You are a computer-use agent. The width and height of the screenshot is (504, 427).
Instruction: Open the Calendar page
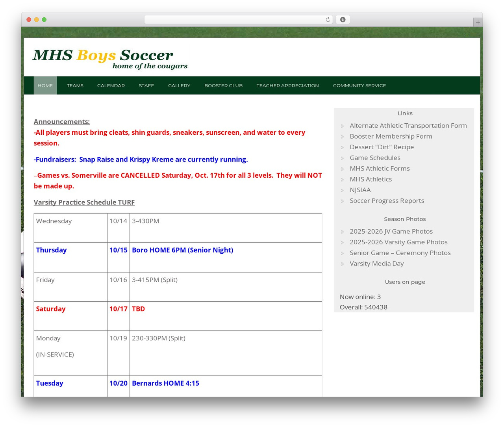click(x=111, y=85)
